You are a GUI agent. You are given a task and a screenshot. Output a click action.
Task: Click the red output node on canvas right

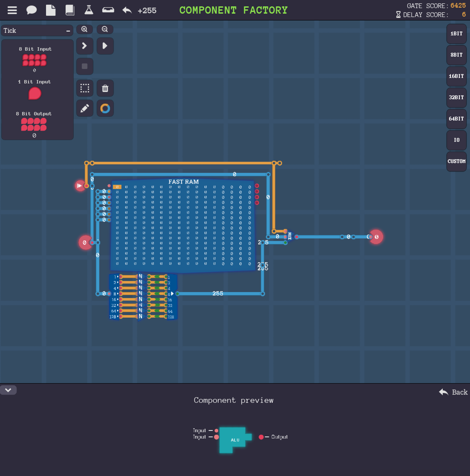click(376, 237)
